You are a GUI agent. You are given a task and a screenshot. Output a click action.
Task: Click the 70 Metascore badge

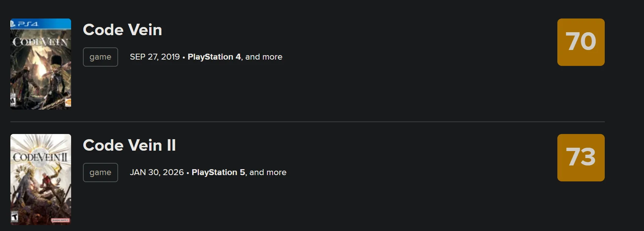pos(581,42)
